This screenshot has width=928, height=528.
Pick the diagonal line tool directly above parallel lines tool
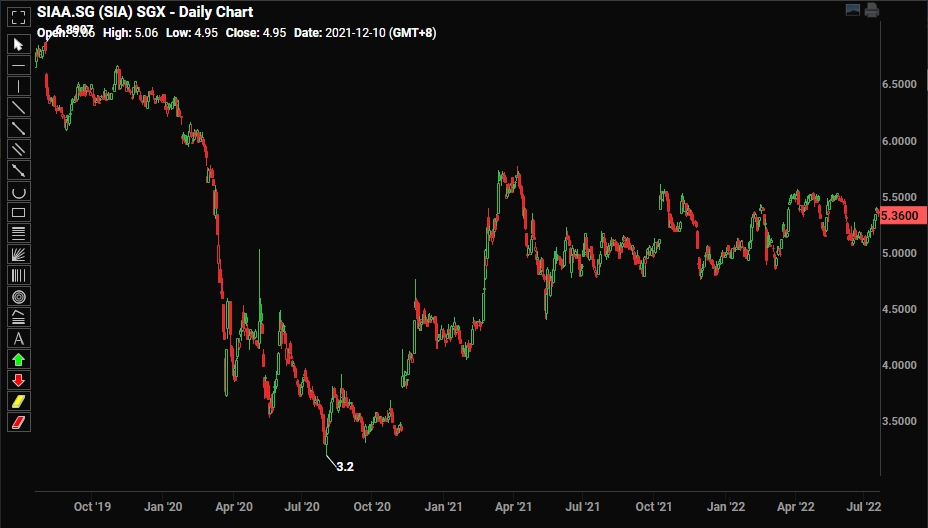[18, 128]
